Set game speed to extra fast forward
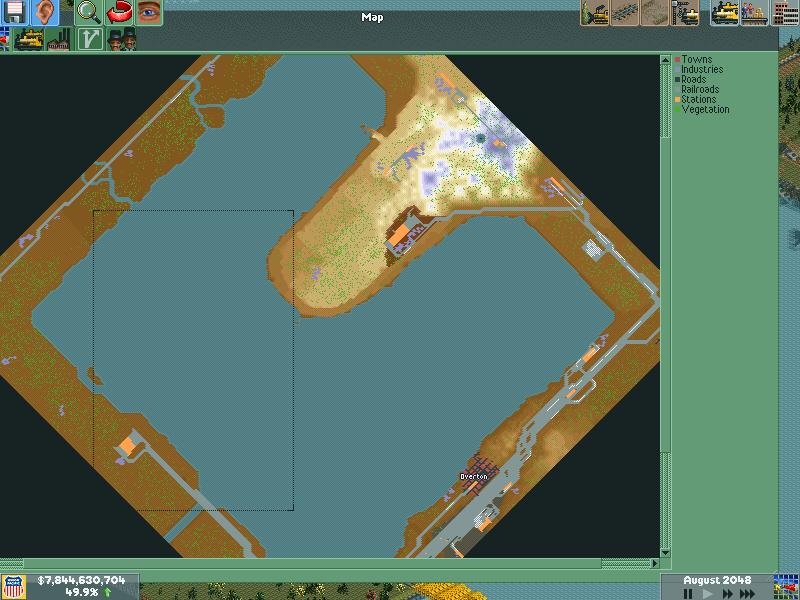This screenshot has width=800, height=600. 748,594
